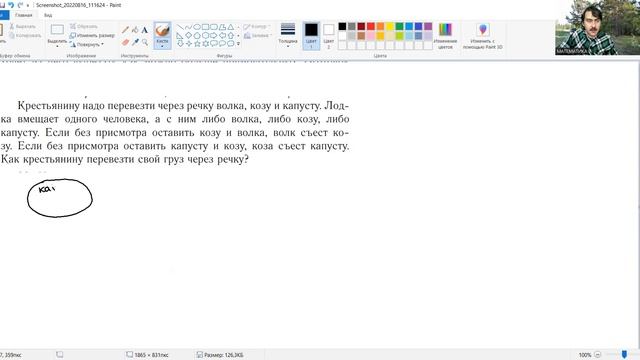
Task: Choose the Left arrow shape
Action: [x=222, y=36]
